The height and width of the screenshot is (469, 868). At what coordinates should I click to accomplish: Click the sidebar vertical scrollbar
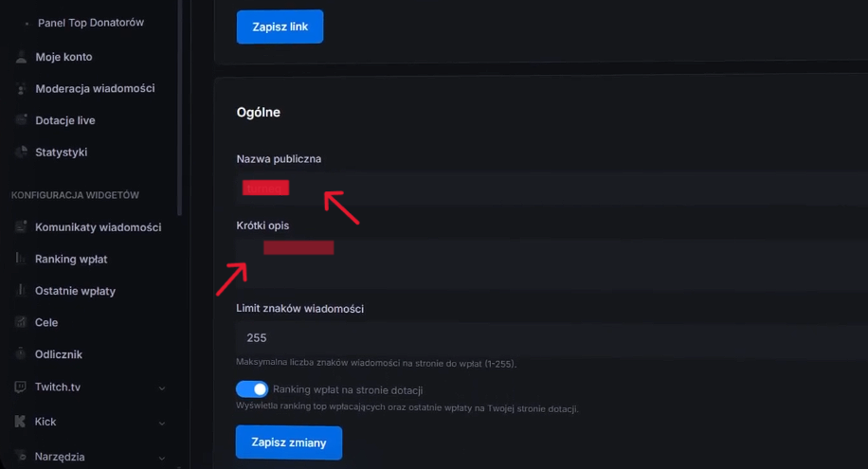pos(179,108)
